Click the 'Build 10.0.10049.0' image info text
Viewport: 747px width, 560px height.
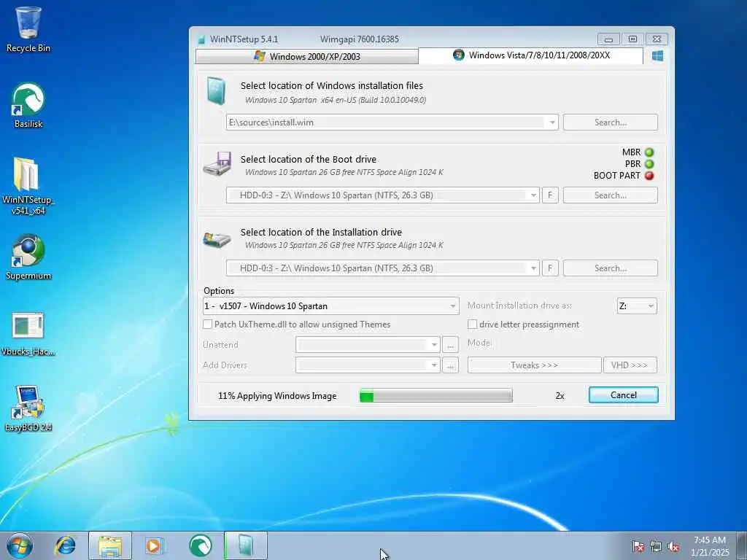pos(392,100)
